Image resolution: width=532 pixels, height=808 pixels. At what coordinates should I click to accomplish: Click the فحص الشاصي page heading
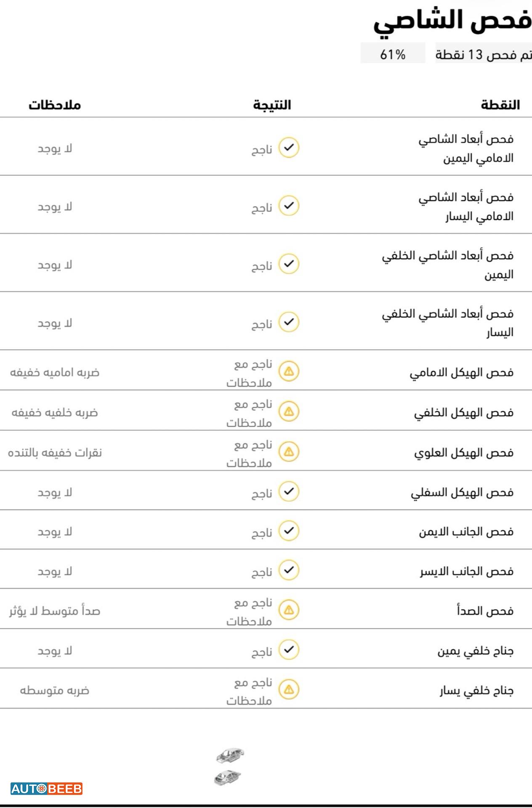(x=452, y=22)
